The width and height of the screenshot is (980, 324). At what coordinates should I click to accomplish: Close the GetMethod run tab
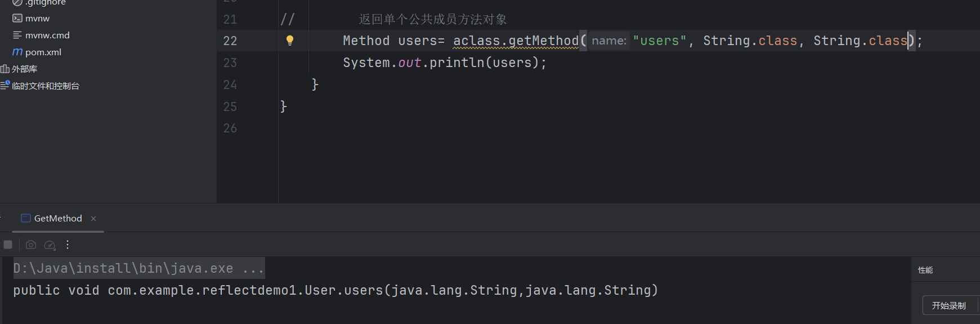point(93,219)
